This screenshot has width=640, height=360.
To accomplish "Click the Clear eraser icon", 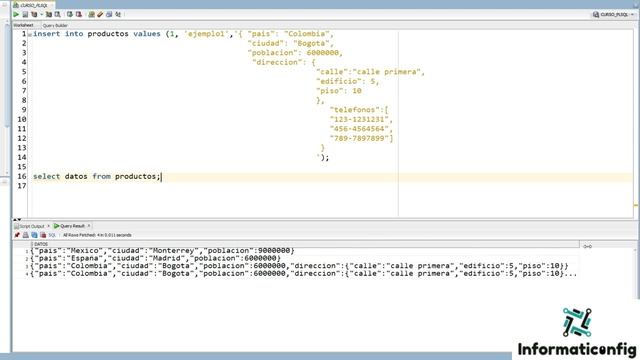I will tap(100, 14).
